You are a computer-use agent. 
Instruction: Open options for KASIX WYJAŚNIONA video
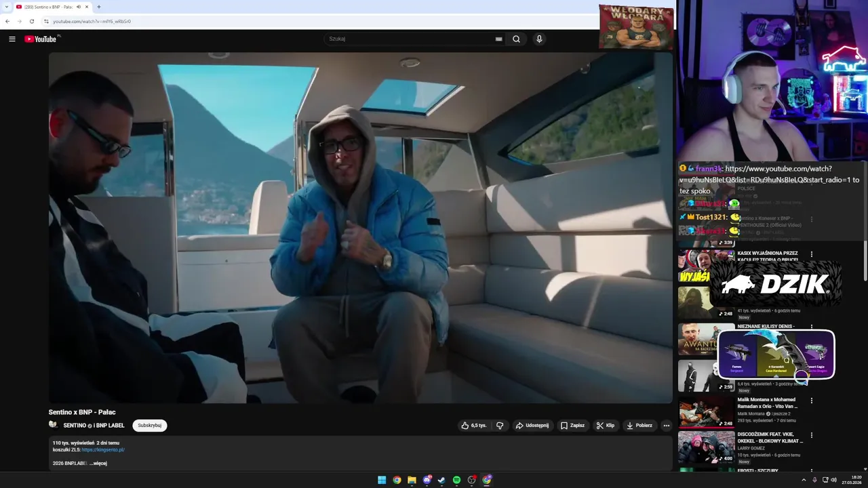coord(812,254)
